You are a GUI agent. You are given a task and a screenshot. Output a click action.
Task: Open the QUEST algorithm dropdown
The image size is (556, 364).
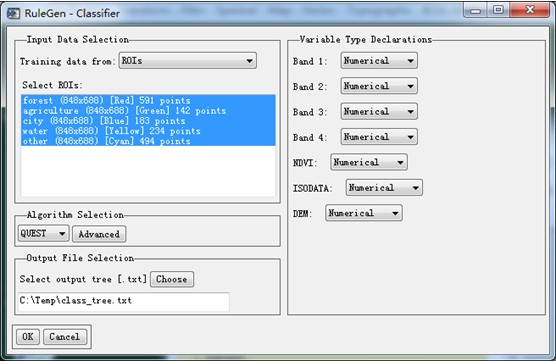tap(43, 234)
